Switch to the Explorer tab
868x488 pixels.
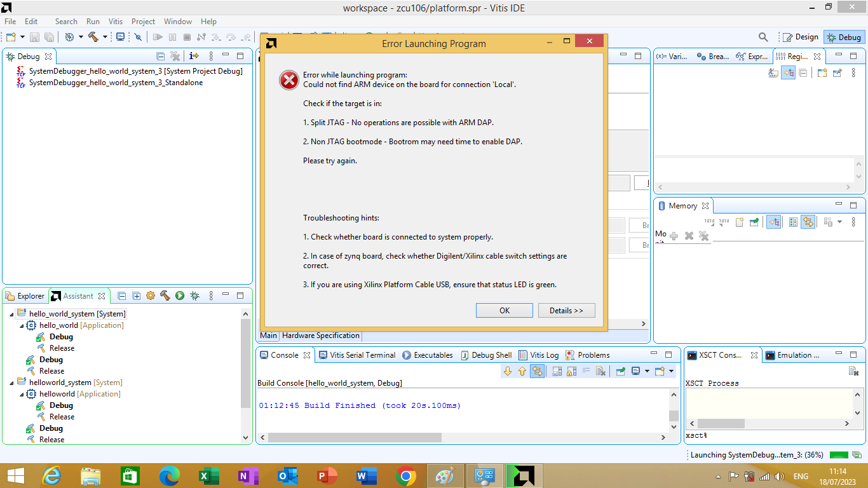point(25,296)
